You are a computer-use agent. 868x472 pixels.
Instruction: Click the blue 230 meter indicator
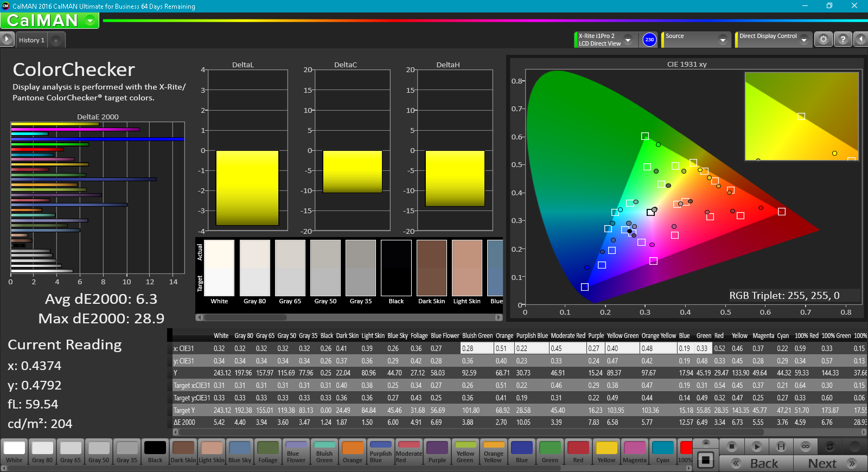coord(649,40)
